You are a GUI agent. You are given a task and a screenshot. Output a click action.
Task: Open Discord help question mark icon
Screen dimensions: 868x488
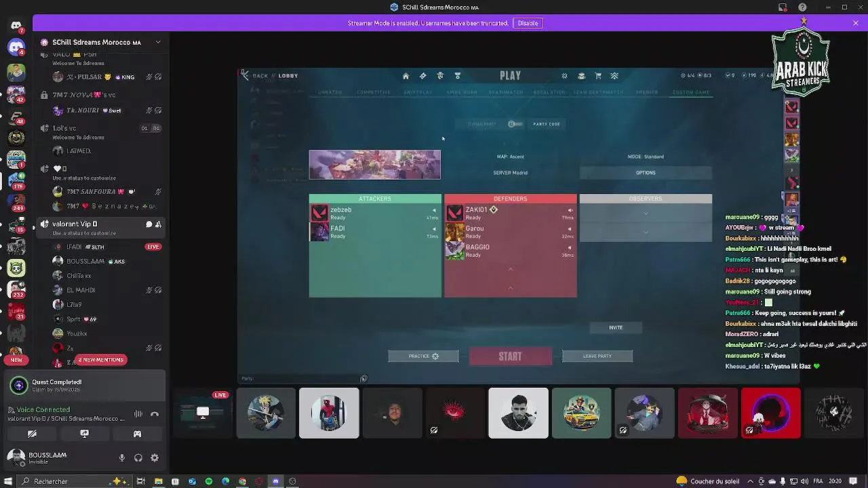[803, 7]
